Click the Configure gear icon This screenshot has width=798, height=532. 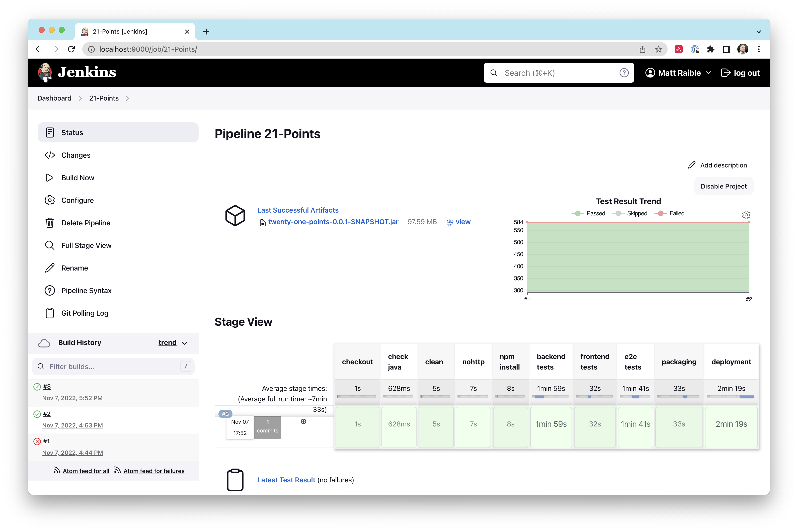[x=50, y=200]
